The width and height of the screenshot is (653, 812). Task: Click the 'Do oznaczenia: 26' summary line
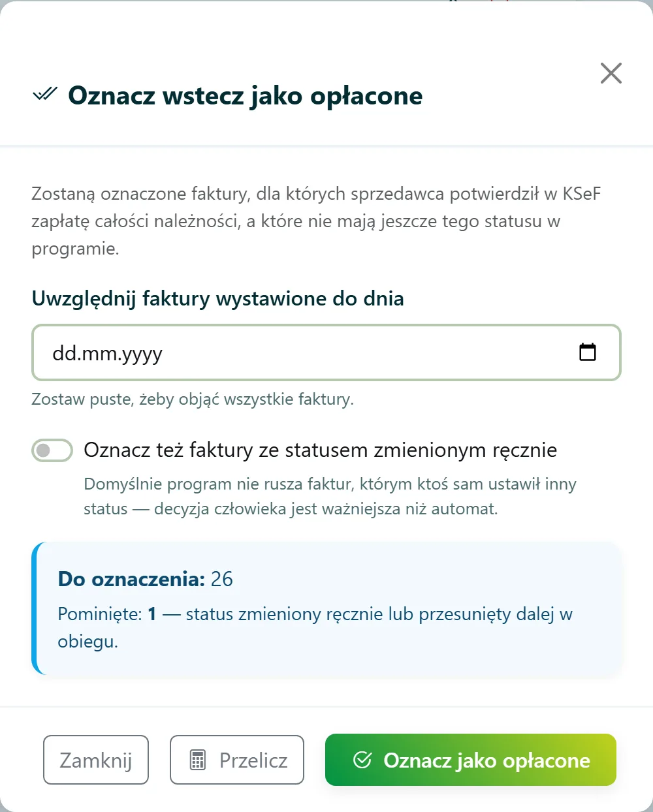146,579
